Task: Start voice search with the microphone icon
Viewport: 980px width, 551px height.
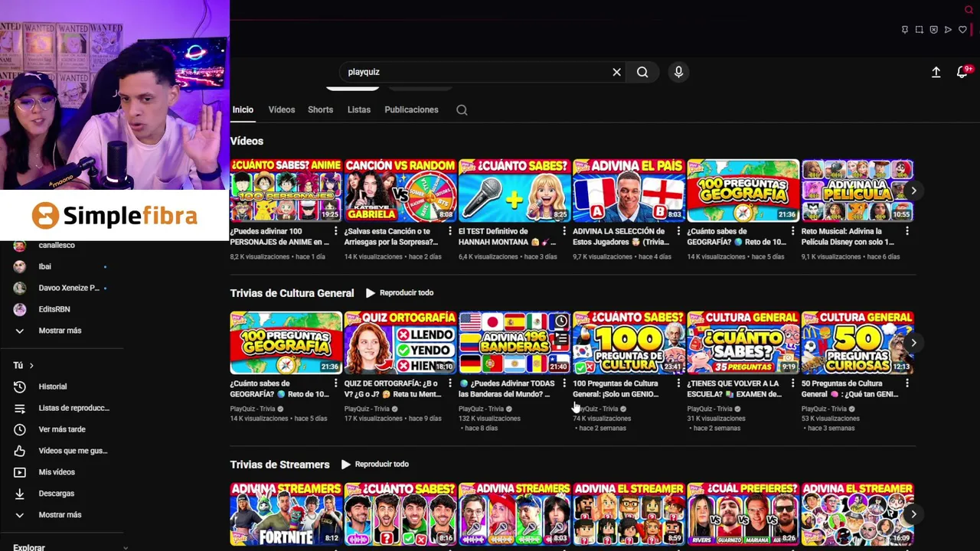Action: pyautogui.click(x=678, y=72)
